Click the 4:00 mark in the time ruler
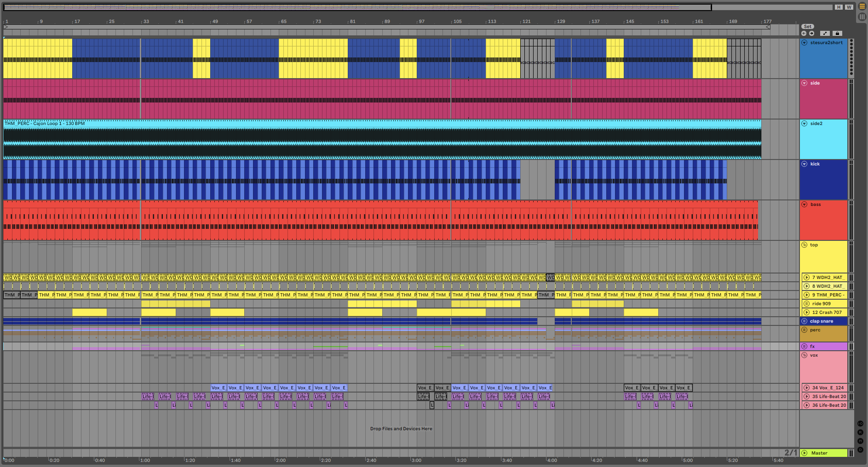 [552, 460]
